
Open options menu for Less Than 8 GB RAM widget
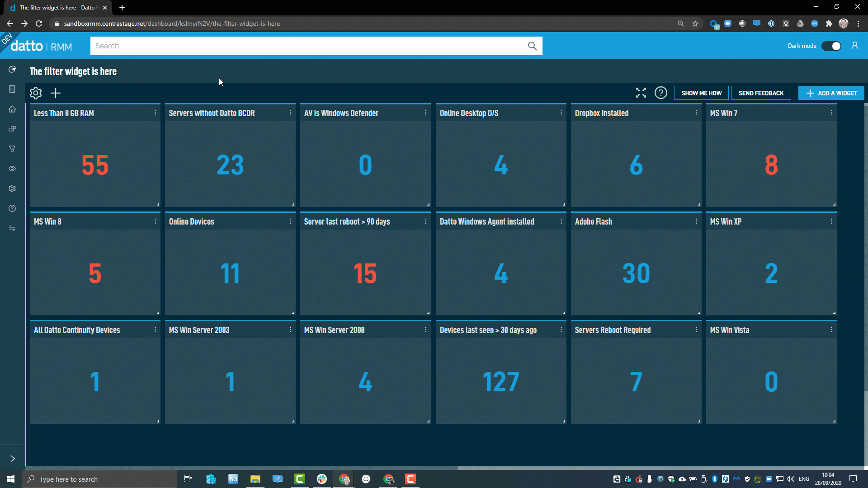tap(155, 113)
